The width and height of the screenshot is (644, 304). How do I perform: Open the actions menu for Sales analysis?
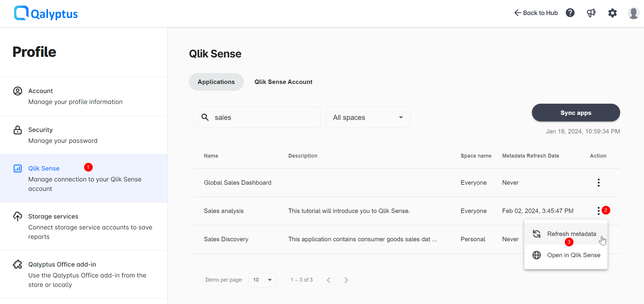(x=598, y=211)
